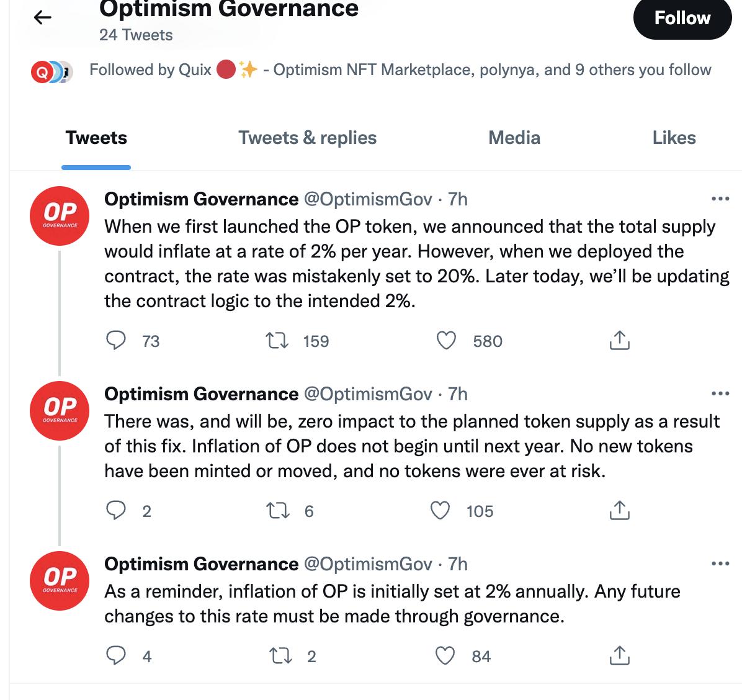Open the more options menu on the first tweet
Screen dimensions: 742x700
point(721,197)
